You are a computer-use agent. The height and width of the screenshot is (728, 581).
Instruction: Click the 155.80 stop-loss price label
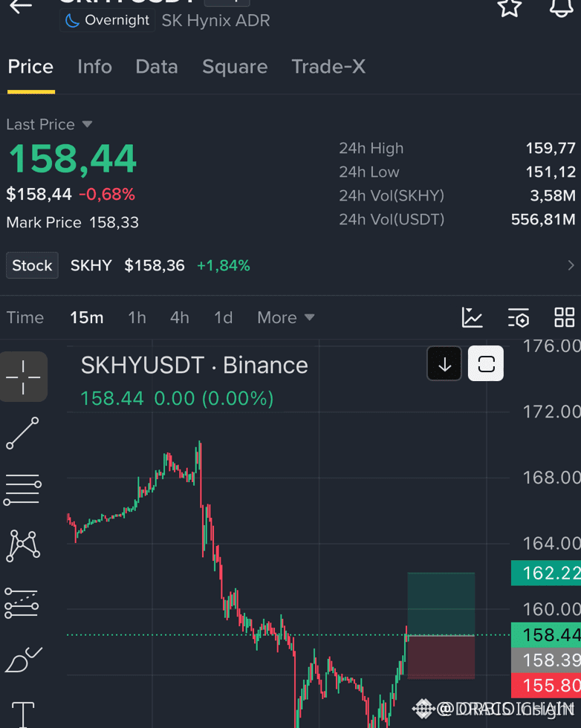pyautogui.click(x=545, y=686)
